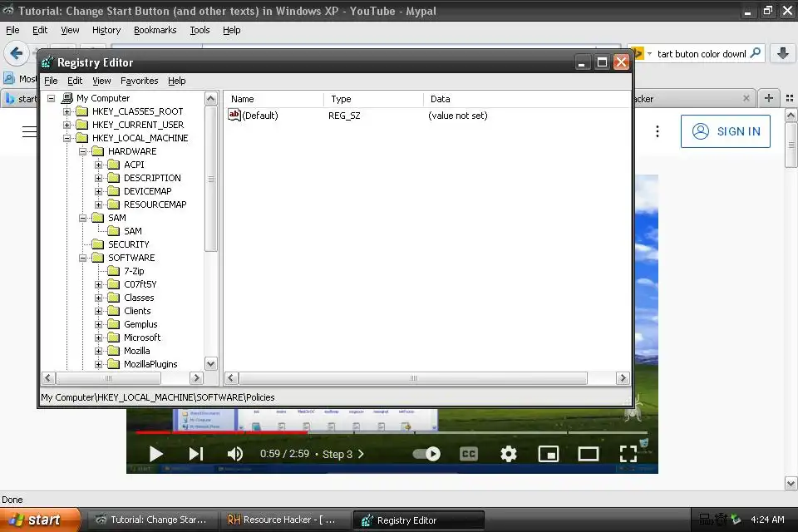The width and height of the screenshot is (798, 532).
Task: Open Mypal File menu
Action: coord(12,30)
